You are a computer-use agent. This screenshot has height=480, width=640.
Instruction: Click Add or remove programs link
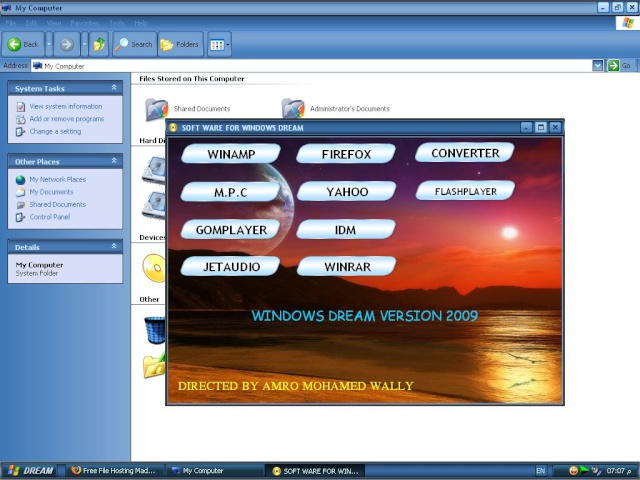point(67,119)
